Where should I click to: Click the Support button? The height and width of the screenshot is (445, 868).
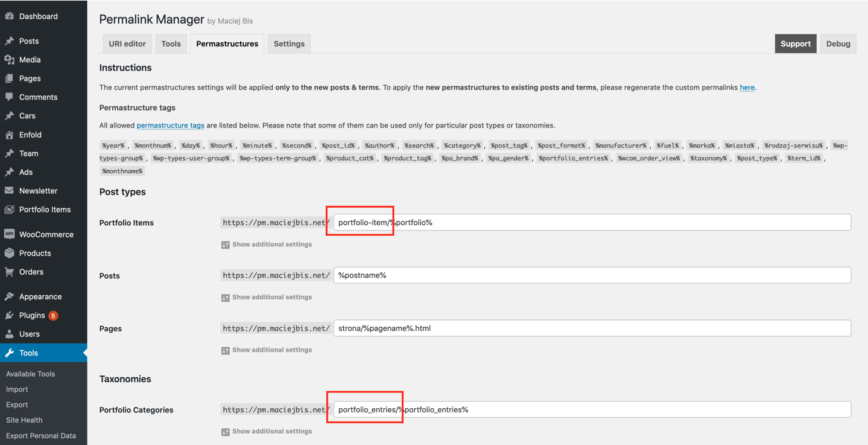pyautogui.click(x=795, y=43)
